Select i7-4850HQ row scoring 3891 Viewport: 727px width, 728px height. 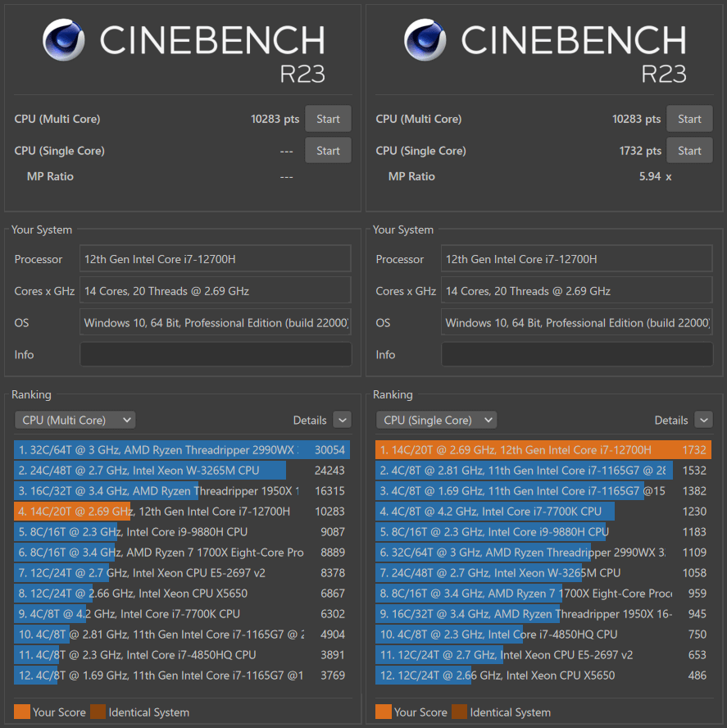tap(182, 655)
